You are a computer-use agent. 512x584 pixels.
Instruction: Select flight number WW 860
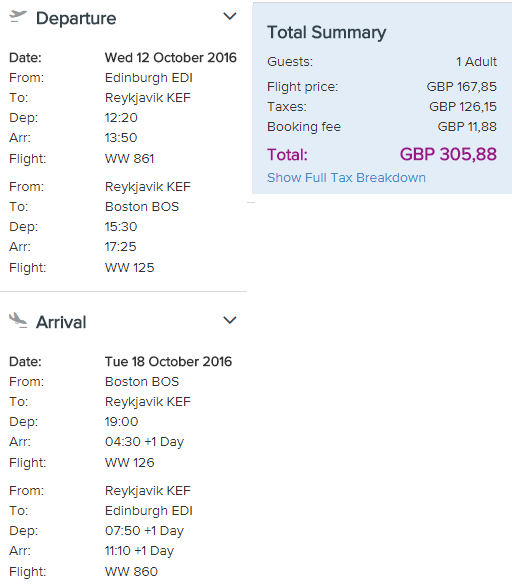tap(131, 571)
